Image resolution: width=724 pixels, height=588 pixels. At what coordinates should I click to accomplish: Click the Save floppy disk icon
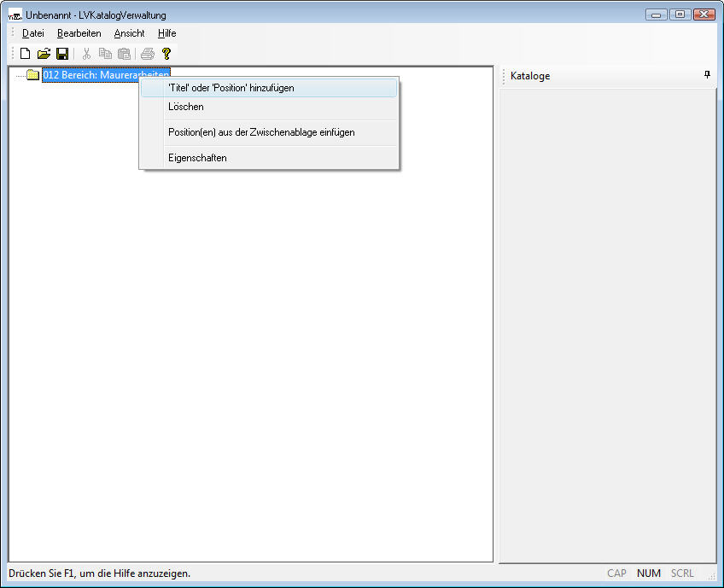[62, 54]
